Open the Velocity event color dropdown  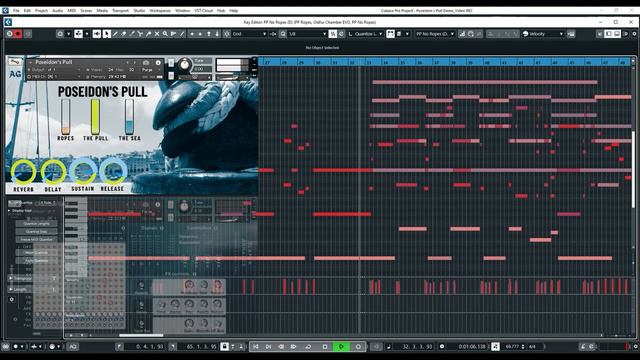pos(543,34)
